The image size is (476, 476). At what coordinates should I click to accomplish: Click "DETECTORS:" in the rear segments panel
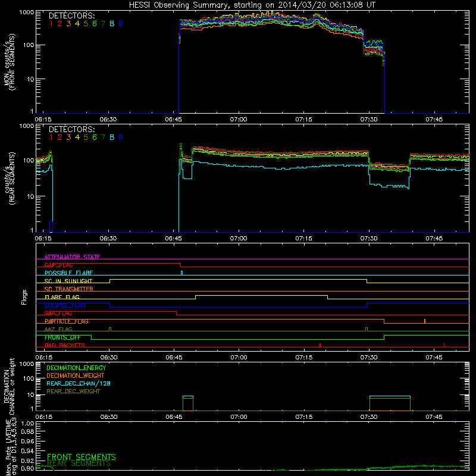click(x=71, y=129)
